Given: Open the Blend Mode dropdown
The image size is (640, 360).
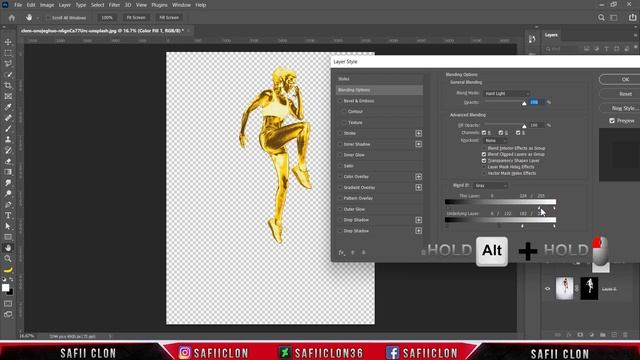Looking at the screenshot, I should (507, 93).
